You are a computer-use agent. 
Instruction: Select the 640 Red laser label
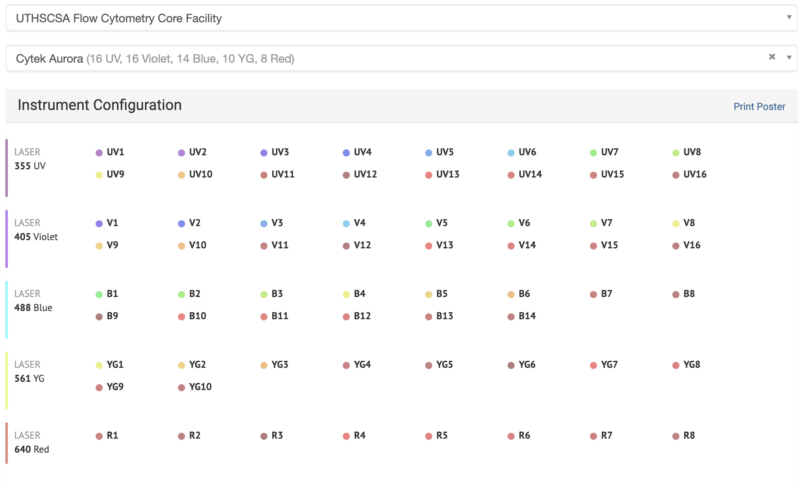[32, 450]
